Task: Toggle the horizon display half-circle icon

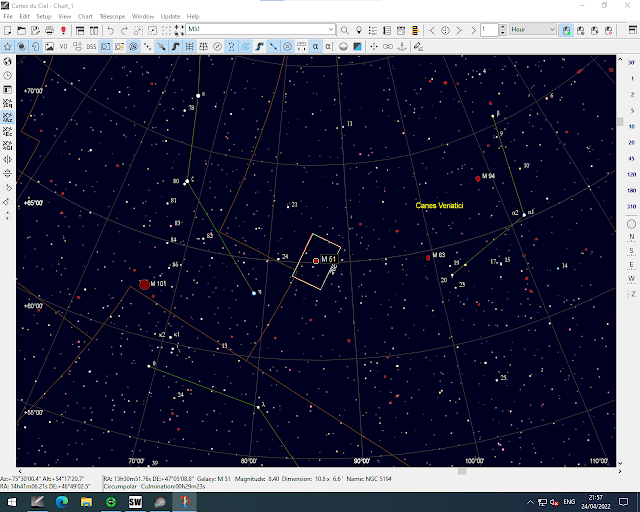Action: coord(343,47)
